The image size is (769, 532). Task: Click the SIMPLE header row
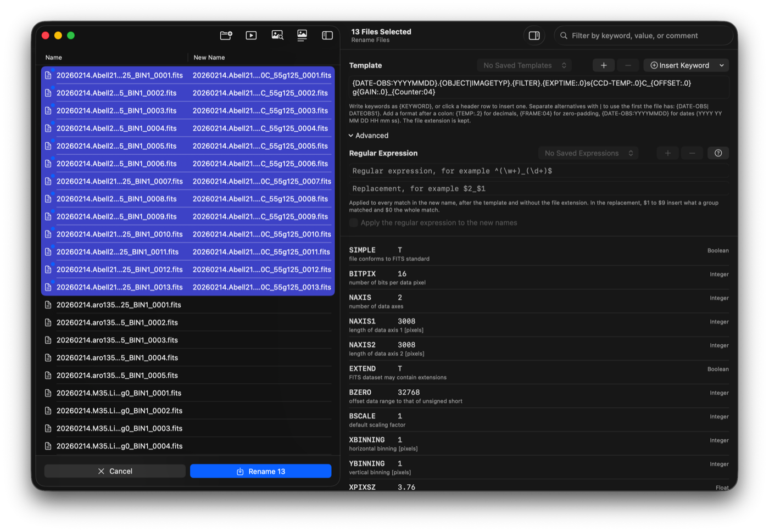pos(539,254)
